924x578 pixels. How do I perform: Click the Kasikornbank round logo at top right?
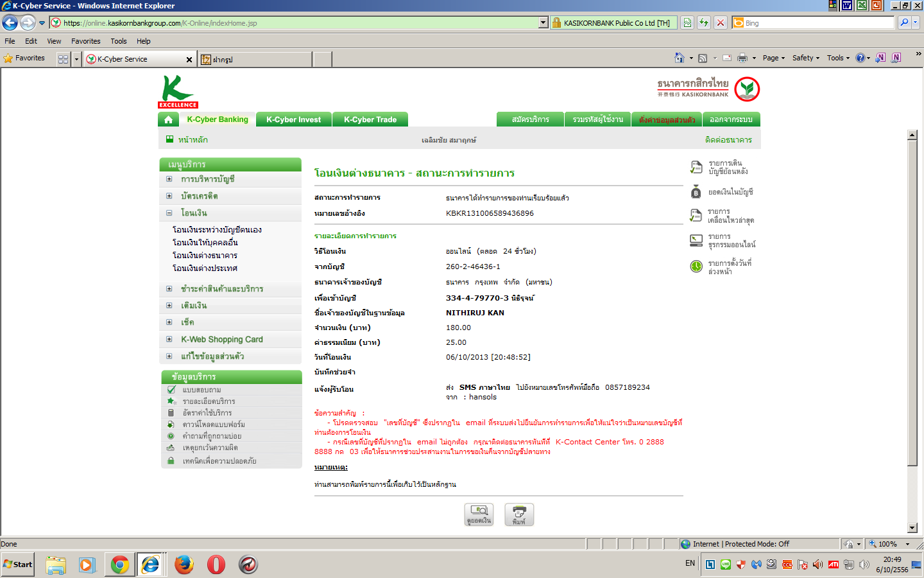coord(747,89)
